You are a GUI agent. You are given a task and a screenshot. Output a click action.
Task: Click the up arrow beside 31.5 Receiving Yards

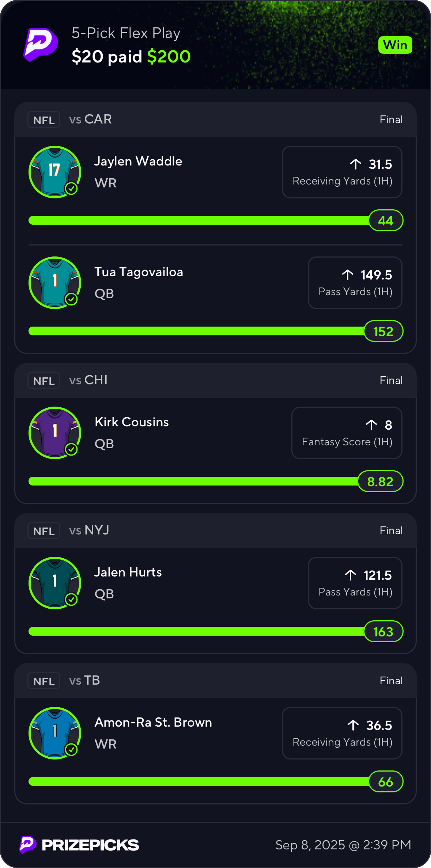[x=355, y=164]
